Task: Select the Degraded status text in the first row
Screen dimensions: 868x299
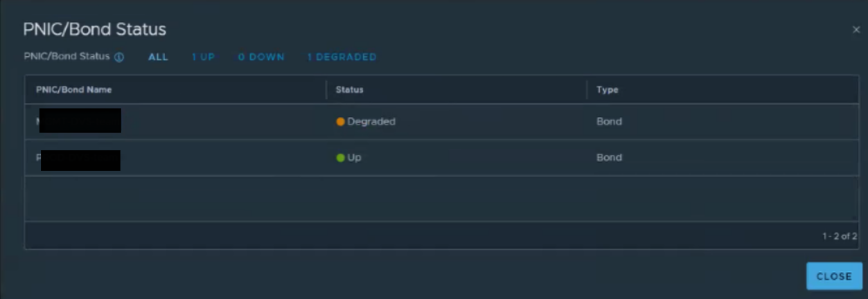Action: pyautogui.click(x=371, y=122)
